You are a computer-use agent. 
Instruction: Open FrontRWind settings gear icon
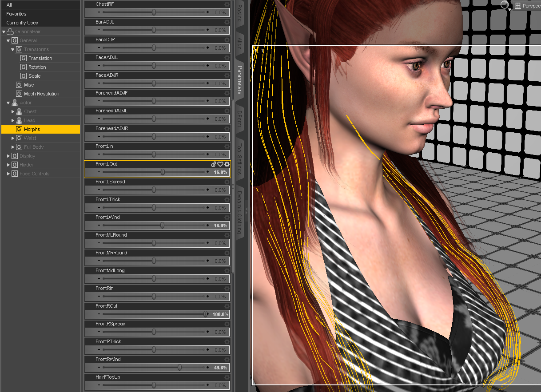point(227,360)
